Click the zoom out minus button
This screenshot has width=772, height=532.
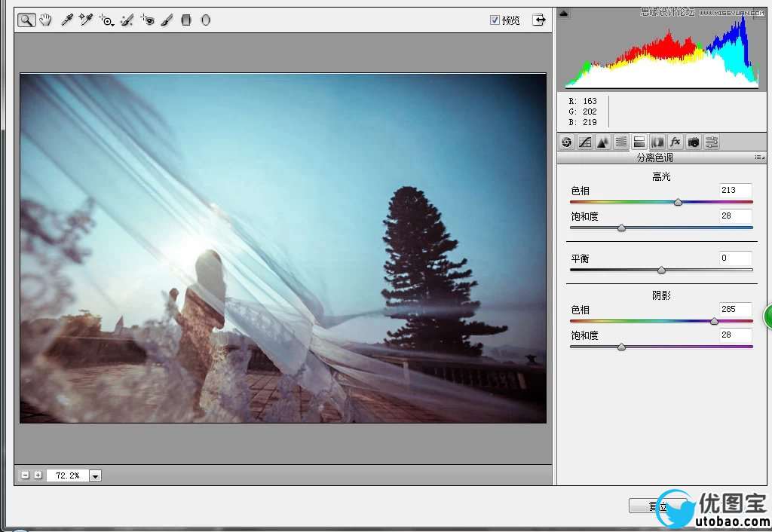(x=25, y=475)
